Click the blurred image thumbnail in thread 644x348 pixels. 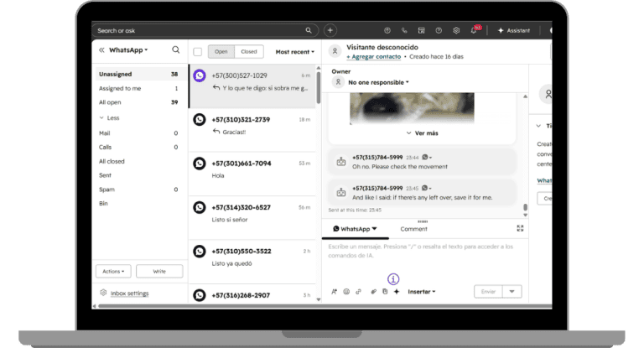point(412,108)
